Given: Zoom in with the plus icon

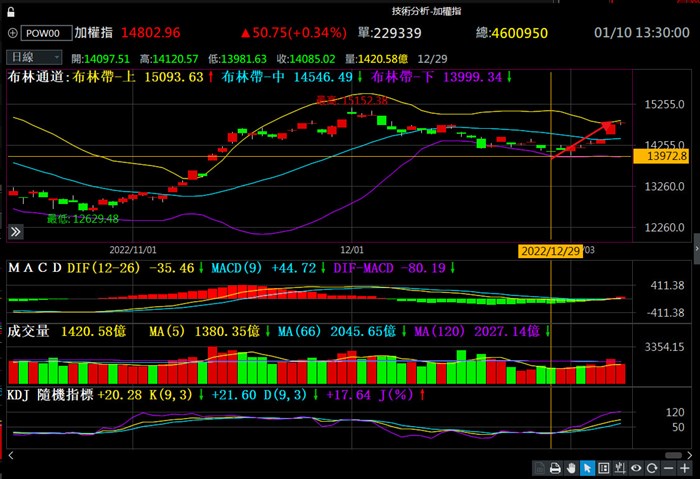Looking at the screenshot, I should click(685, 468).
